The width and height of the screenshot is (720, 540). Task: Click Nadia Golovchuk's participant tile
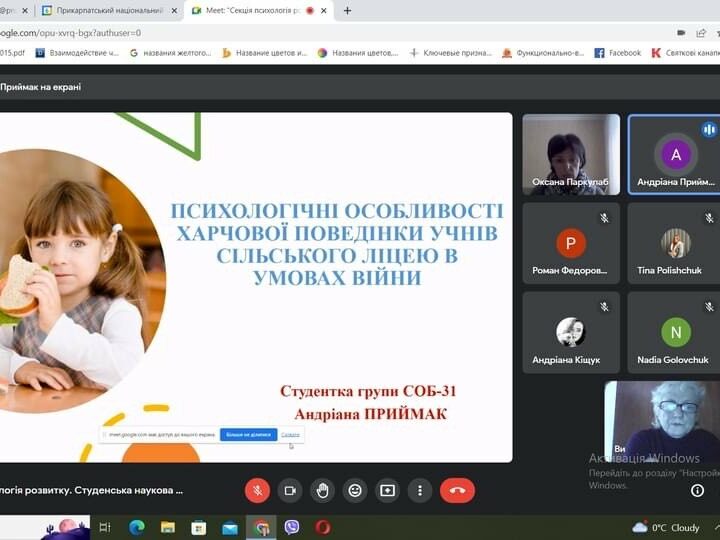coord(676,332)
